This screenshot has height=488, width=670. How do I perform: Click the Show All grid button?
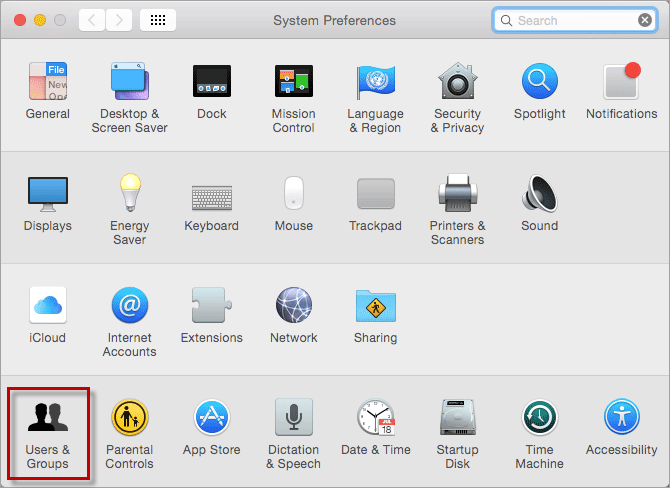[x=158, y=20]
